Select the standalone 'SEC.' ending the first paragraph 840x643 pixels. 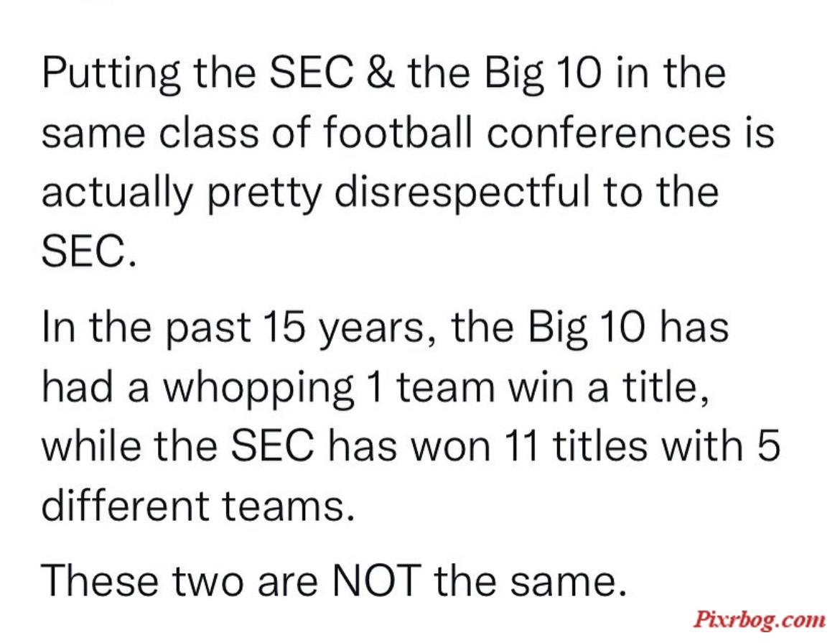click(89, 251)
